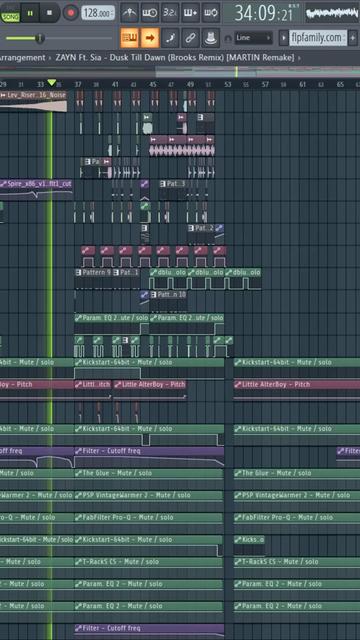Toggle the step editing note icon

click(170, 38)
